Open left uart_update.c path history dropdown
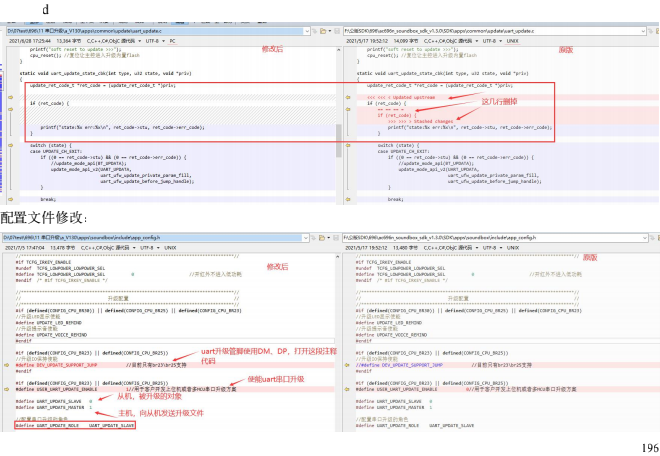This screenshot has height=456, width=660. (x=307, y=31)
